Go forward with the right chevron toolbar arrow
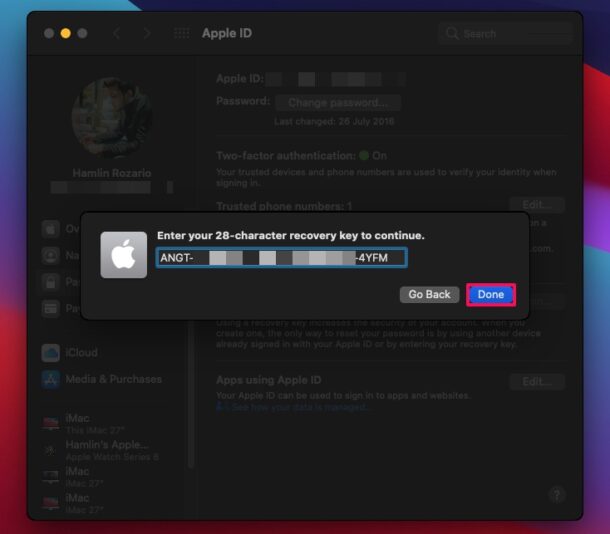 pos(147,33)
